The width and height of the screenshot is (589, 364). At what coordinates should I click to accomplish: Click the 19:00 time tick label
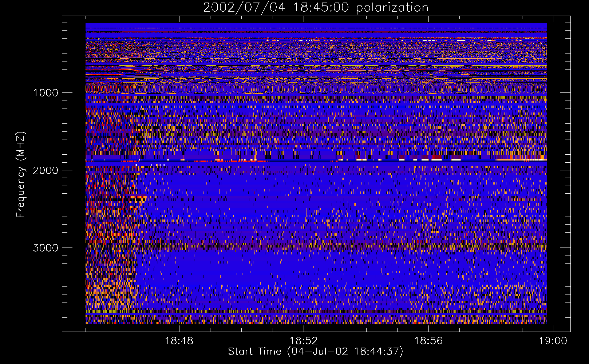(x=553, y=341)
